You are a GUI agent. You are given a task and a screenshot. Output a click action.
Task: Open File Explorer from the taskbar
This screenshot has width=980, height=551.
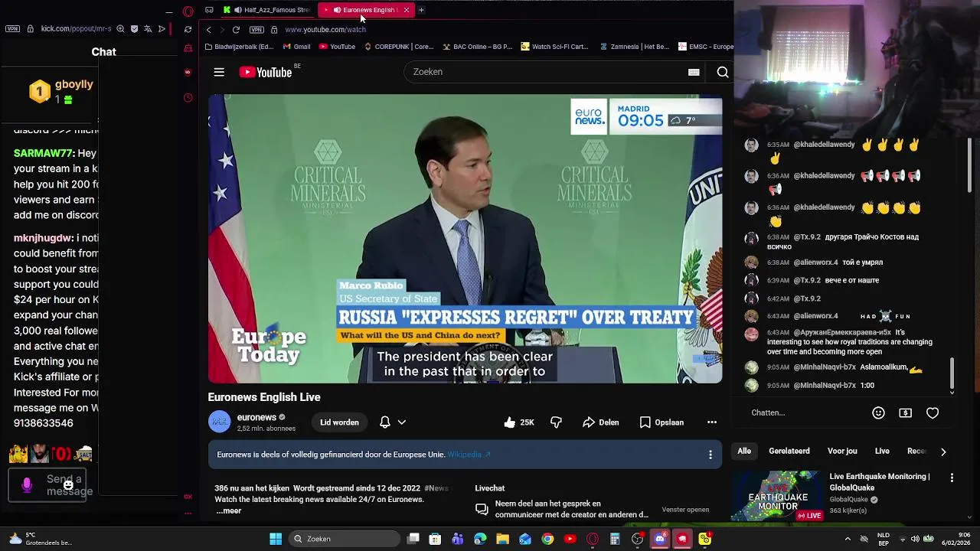pyautogui.click(x=502, y=539)
